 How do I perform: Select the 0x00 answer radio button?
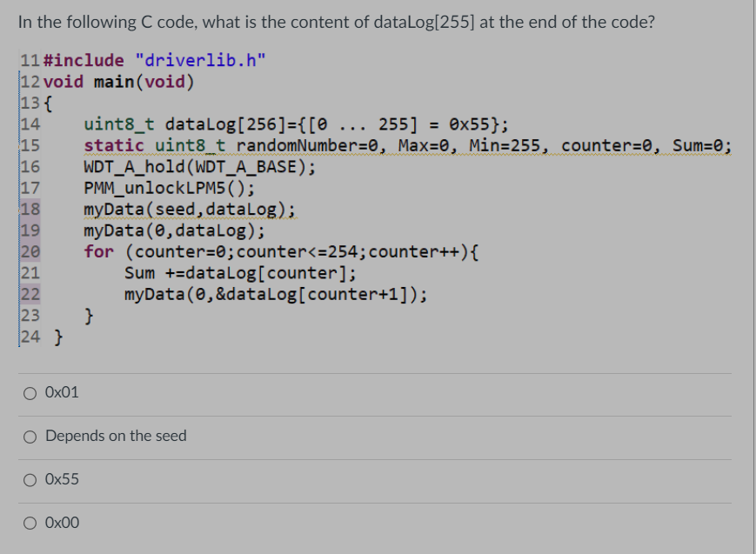coord(30,523)
